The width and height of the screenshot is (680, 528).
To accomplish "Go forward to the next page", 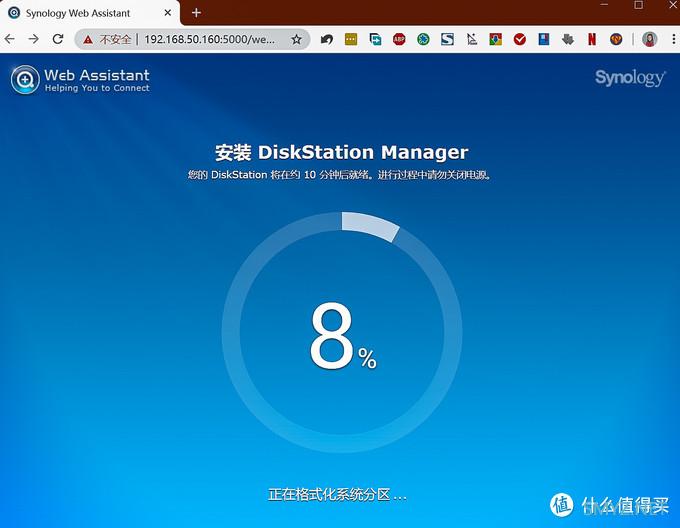I will click(x=33, y=39).
